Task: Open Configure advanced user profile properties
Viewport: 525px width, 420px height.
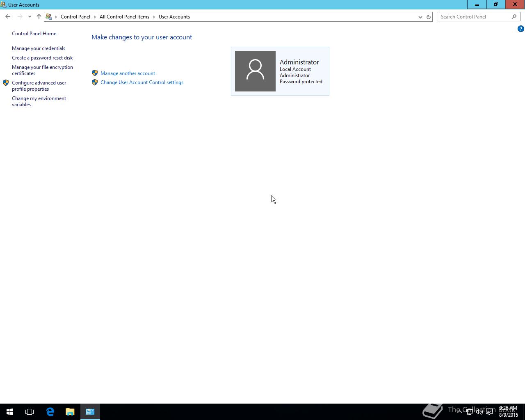Action: click(39, 86)
